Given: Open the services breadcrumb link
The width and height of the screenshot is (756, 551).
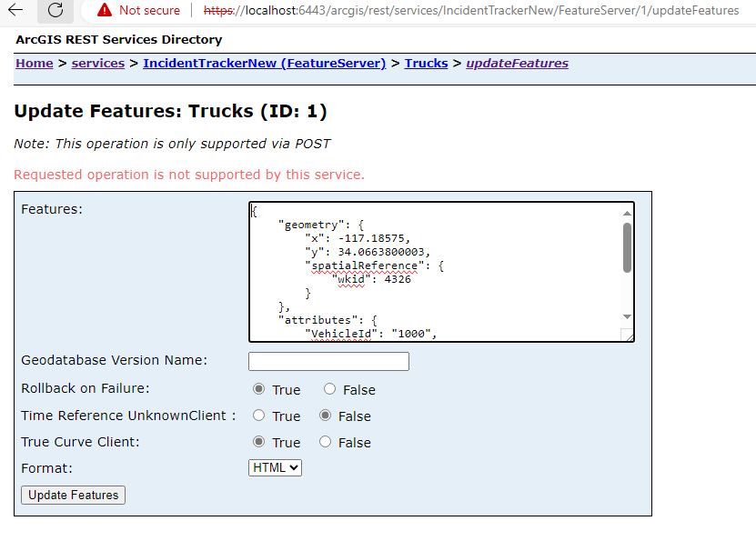Looking at the screenshot, I should (97, 63).
